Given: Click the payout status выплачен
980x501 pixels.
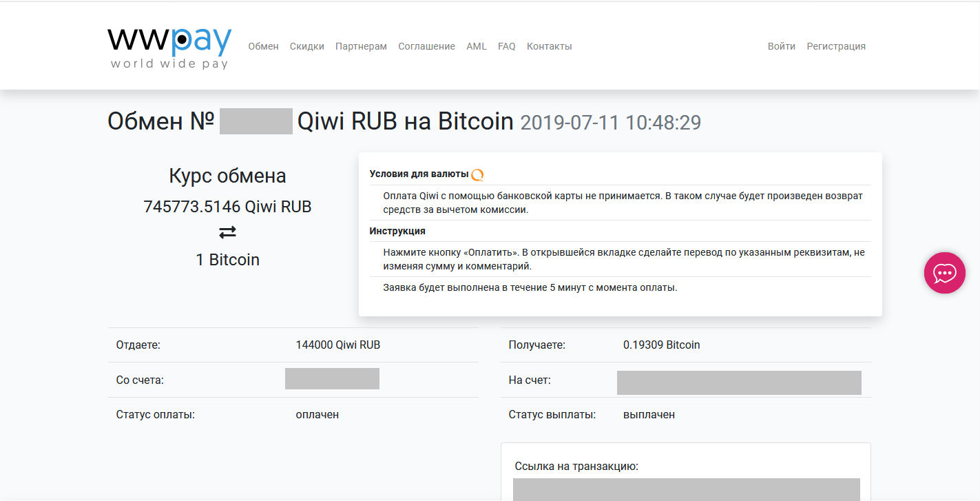Looking at the screenshot, I should 649,415.
